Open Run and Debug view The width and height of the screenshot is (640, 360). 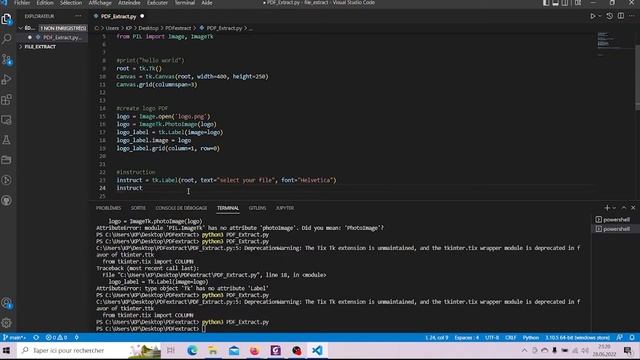[x=7, y=80]
